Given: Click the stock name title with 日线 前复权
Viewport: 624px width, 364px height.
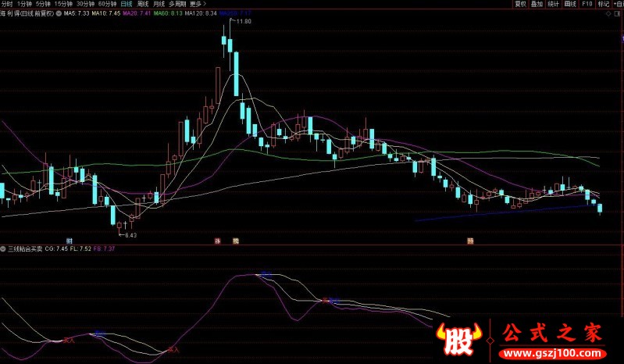Looking at the screenshot, I should tap(27, 13).
